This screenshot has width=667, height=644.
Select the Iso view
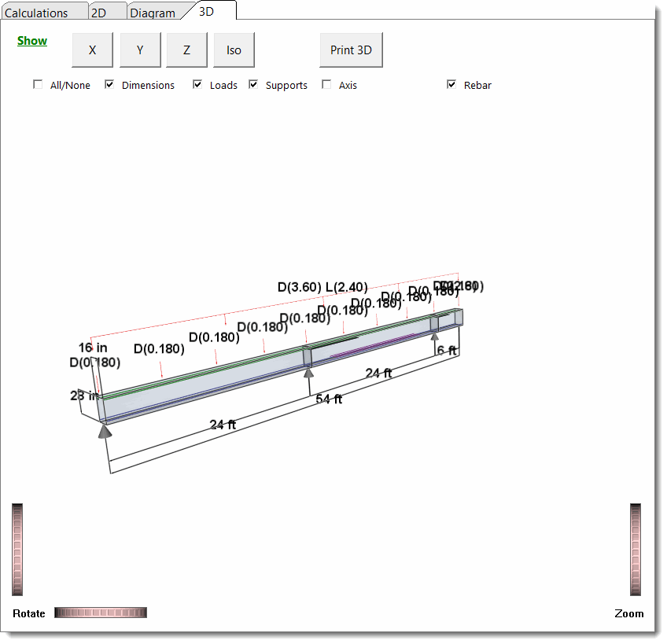pyautogui.click(x=234, y=49)
